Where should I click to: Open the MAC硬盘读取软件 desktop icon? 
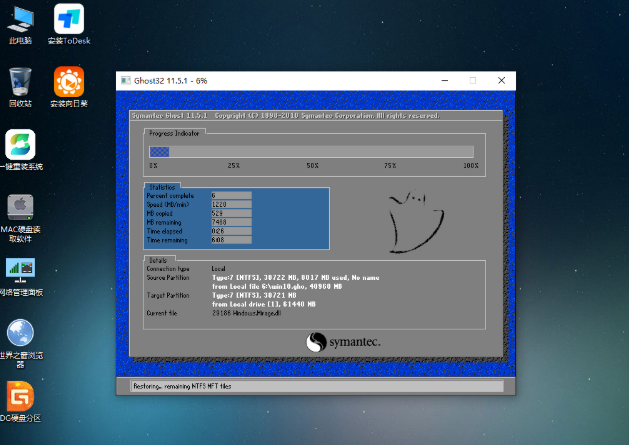[20, 218]
